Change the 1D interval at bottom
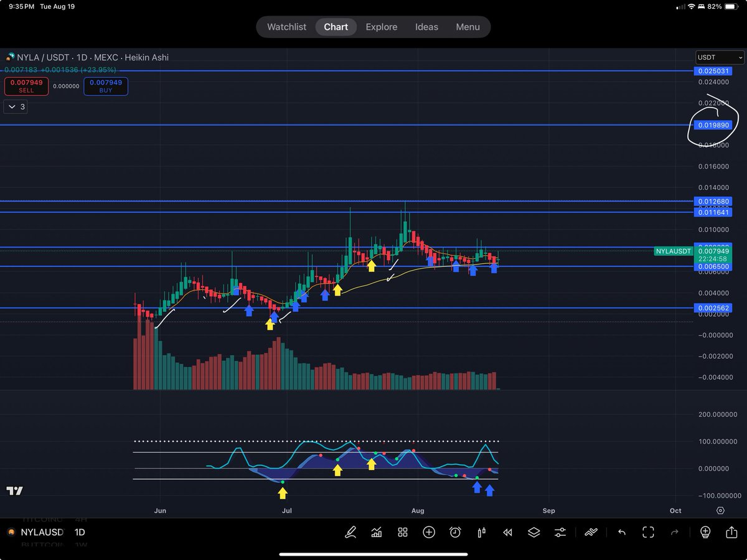747x560 pixels. (80, 533)
